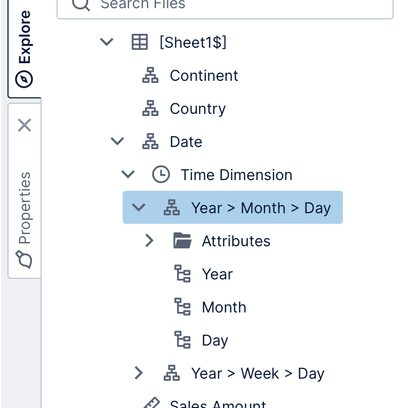Image resolution: width=400 pixels, height=408 pixels.
Task: Click the search magnifier icon
Action: (x=81, y=4)
